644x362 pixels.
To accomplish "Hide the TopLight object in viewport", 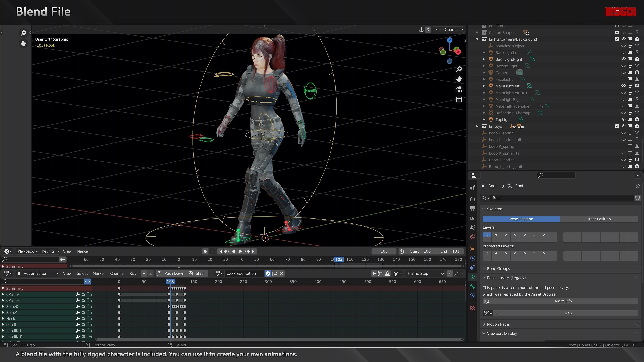I will tap(623, 120).
